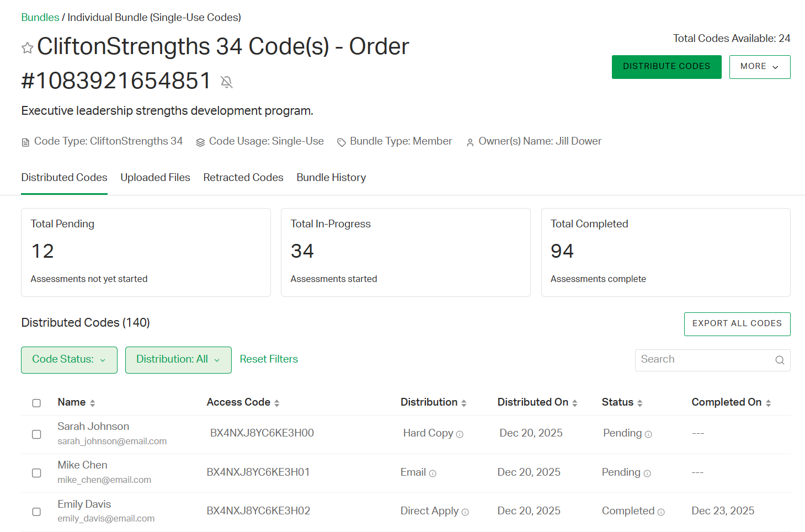
Task: Click the Total Completed card
Action: click(x=666, y=252)
